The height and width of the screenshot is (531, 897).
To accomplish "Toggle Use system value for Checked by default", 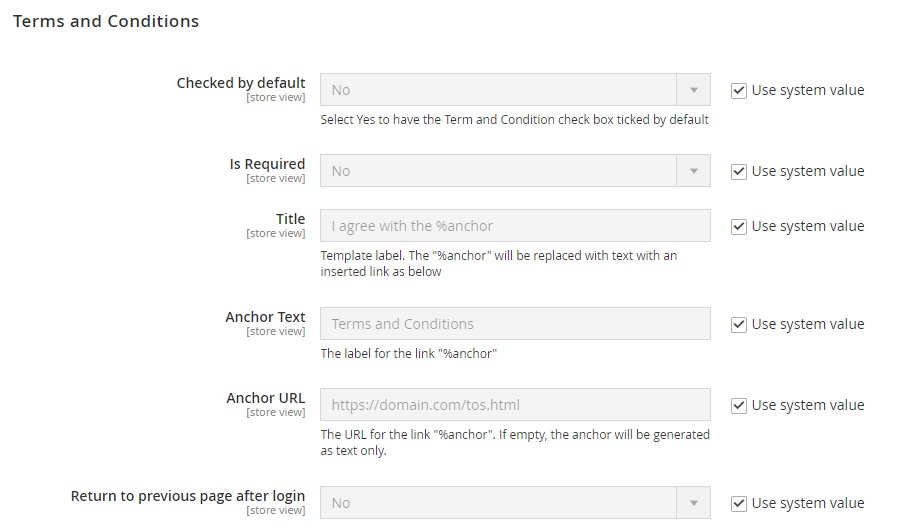I will click(739, 90).
